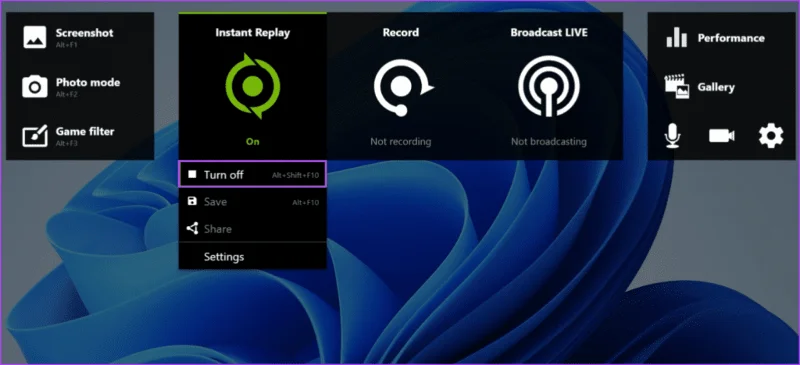
Task: Select the Instant Replay heading
Action: [253, 33]
